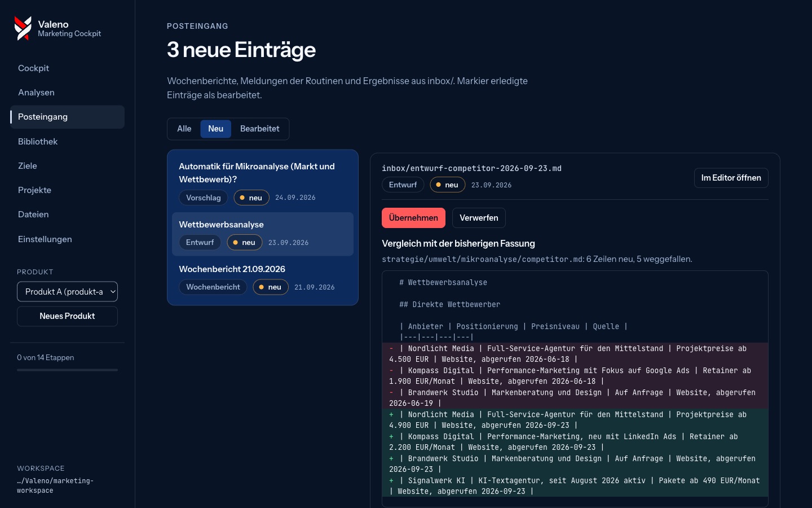812x508 pixels.
Task: Switch to the Bearbeitet filter tab
Action: click(x=259, y=129)
